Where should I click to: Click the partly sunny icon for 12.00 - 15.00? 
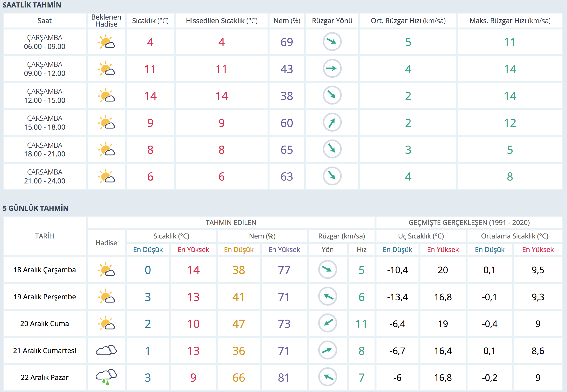(106, 96)
